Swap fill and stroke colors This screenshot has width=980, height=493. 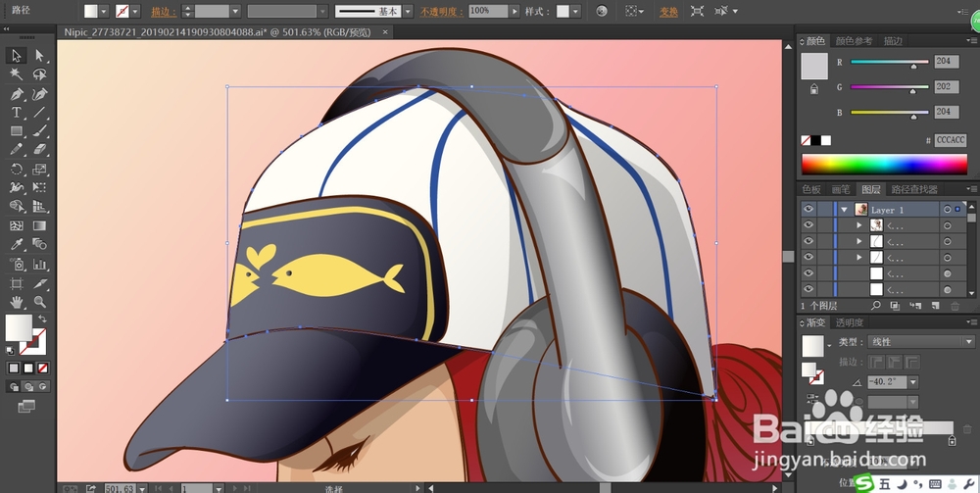[42, 319]
